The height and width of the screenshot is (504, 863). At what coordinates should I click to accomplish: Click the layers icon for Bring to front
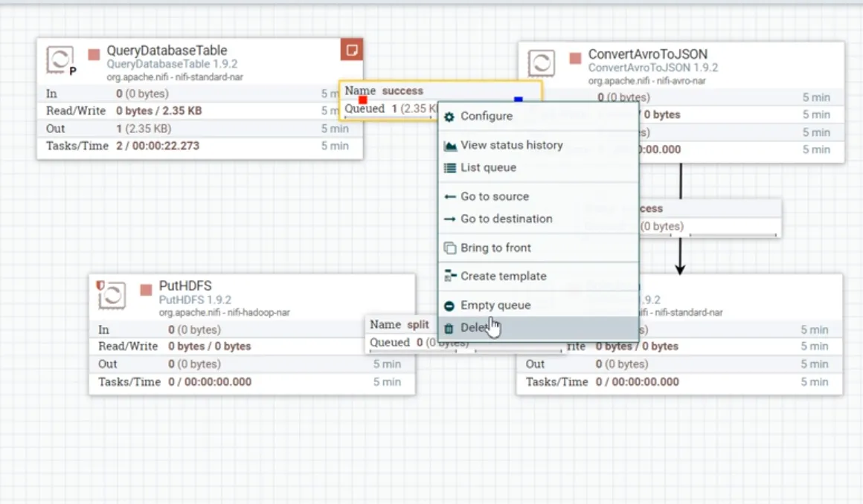tap(449, 248)
